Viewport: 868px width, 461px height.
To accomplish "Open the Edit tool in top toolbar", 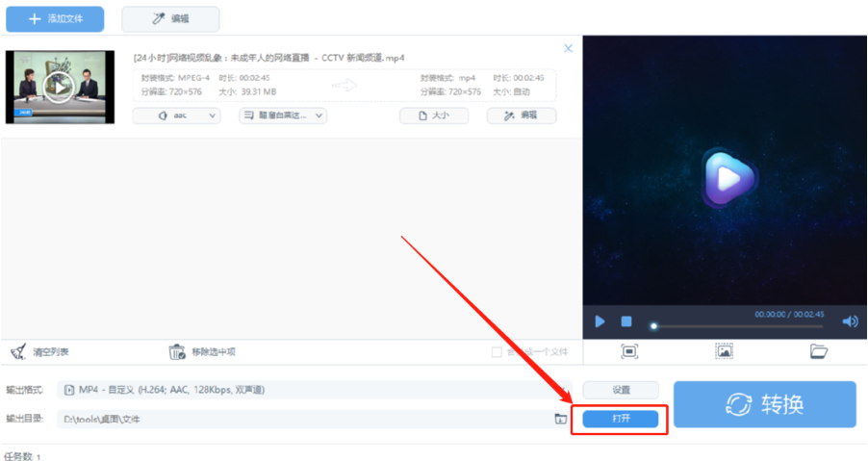I will pos(170,19).
